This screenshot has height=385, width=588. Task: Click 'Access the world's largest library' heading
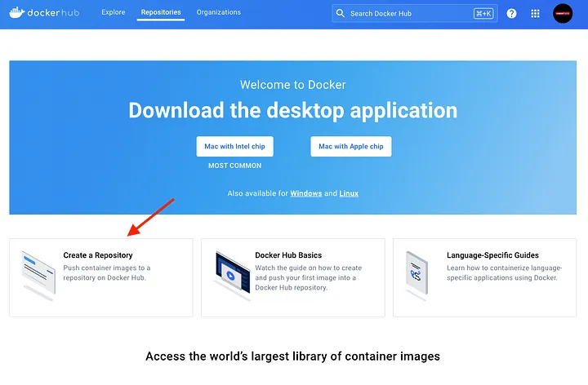coord(293,356)
